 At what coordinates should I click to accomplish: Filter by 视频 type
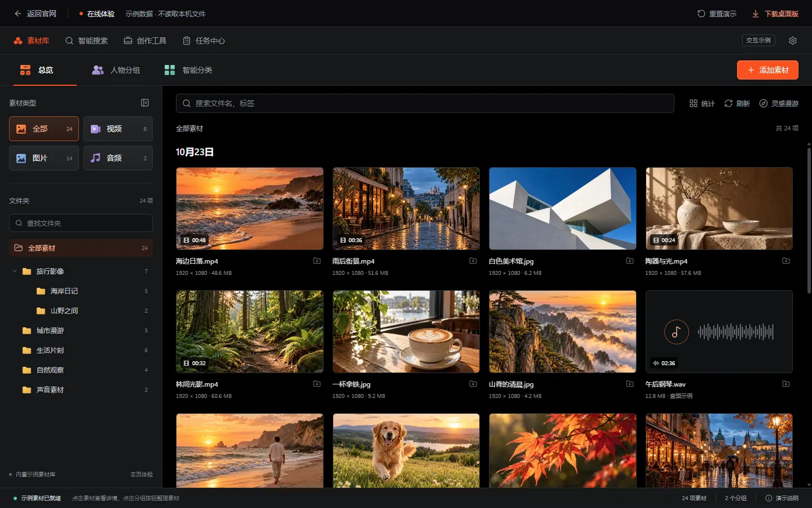coord(118,129)
